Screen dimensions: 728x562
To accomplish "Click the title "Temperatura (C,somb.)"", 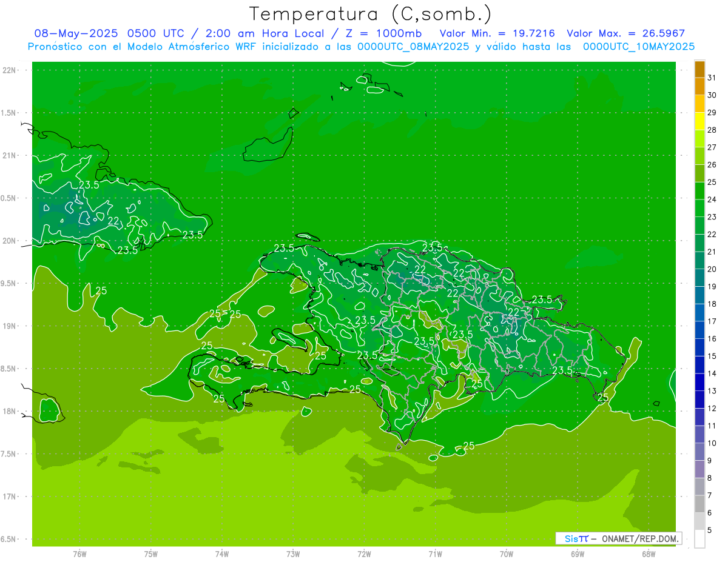I will coord(370,14).
